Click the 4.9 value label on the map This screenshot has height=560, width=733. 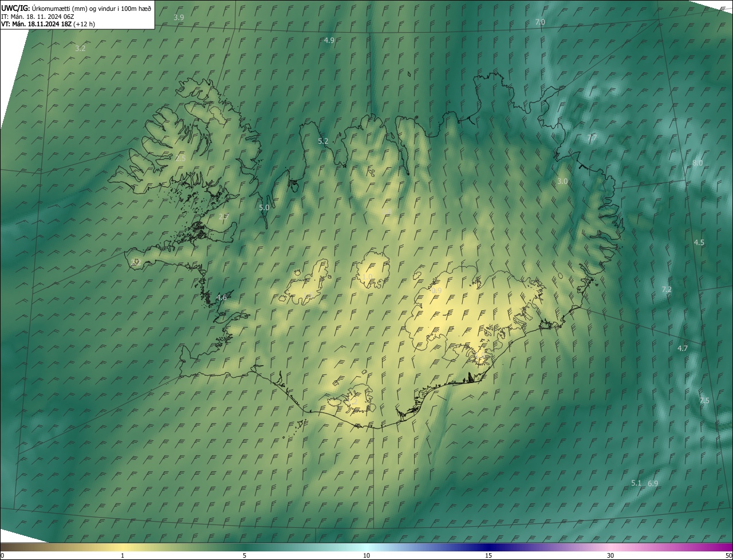point(329,41)
